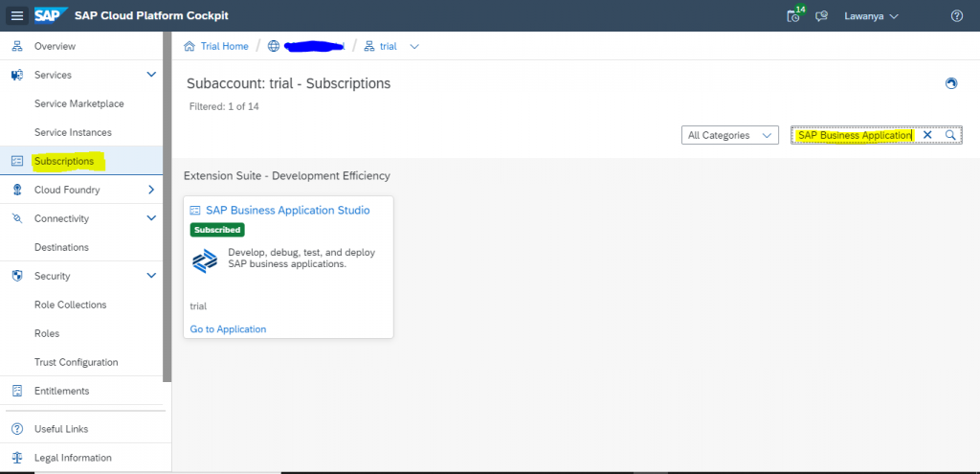Click the trial breadcrumb link
980x474 pixels.
[389, 46]
